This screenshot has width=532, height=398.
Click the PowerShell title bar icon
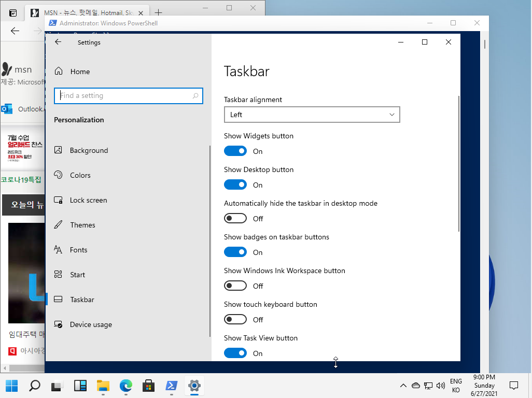(52, 23)
